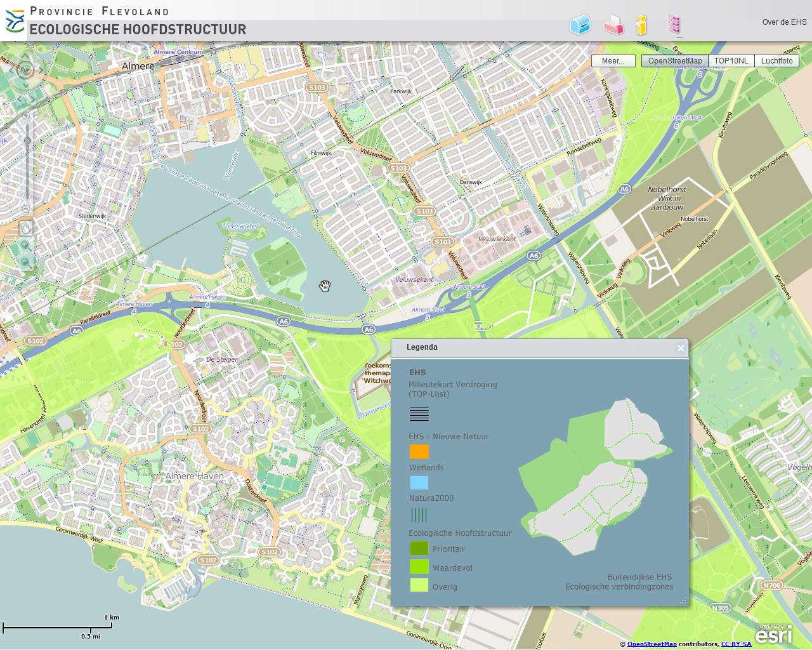The width and height of the screenshot is (812, 650).
Task: Click the pink printer icon
Action: [612, 25]
